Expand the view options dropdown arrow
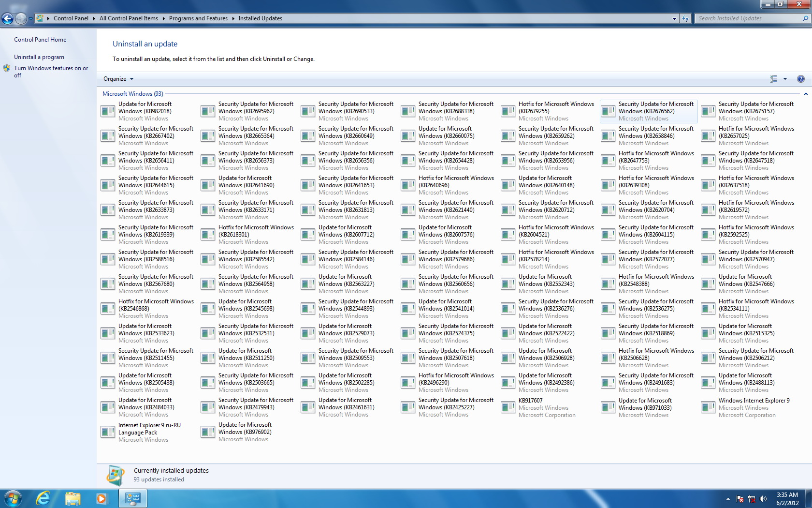 (785, 79)
